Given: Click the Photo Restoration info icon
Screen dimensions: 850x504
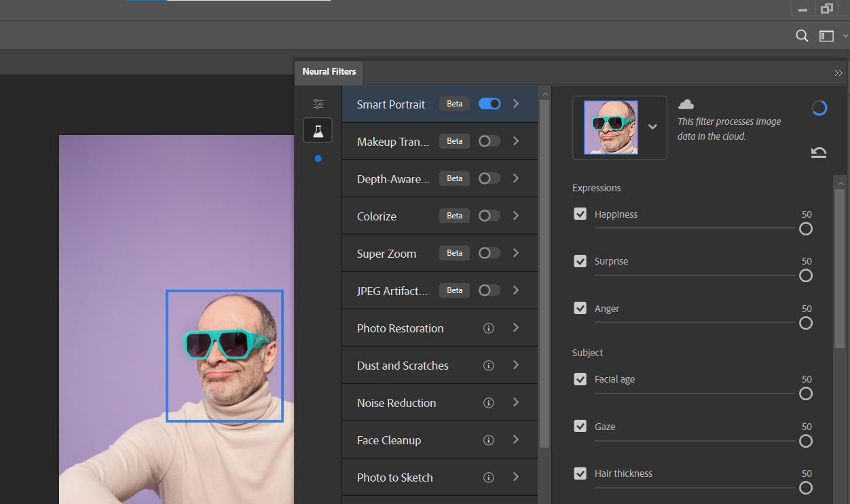Looking at the screenshot, I should point(488,328).
